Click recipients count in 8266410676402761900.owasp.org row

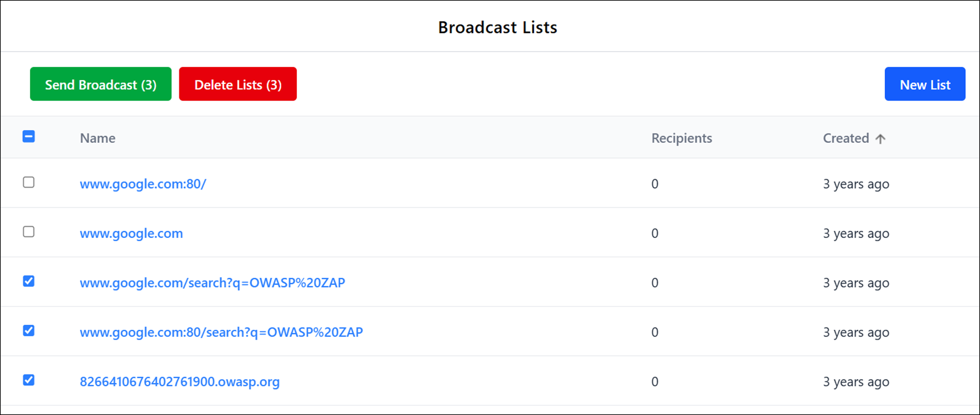click(x=655, y=382)
